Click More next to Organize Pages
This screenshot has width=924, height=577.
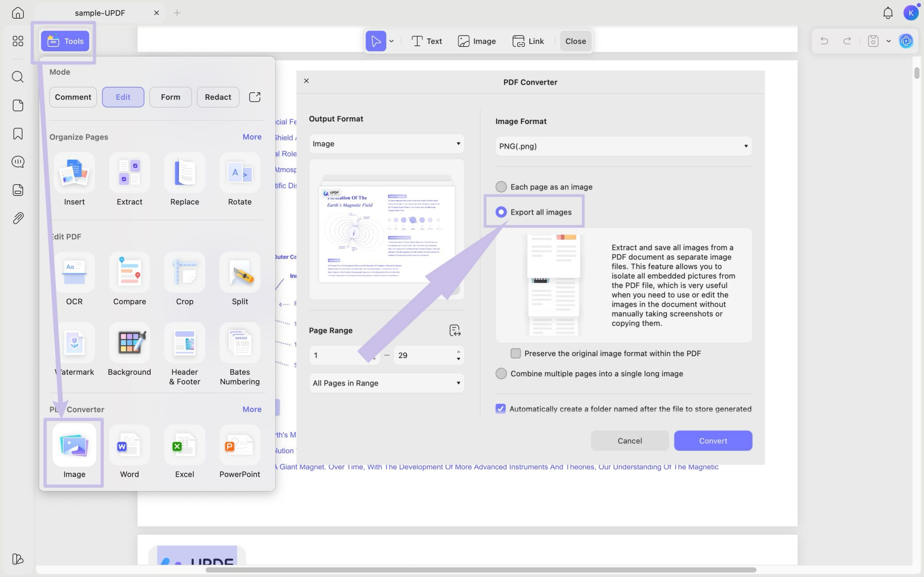252,137
